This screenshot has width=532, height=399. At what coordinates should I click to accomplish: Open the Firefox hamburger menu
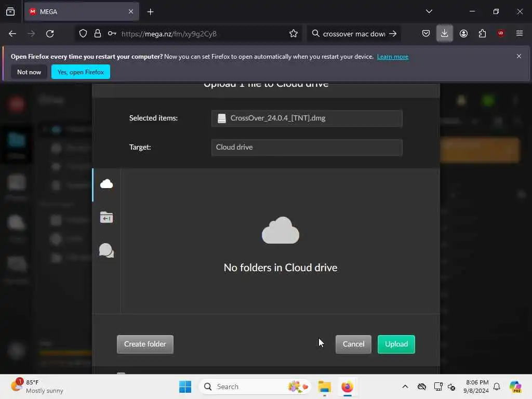[520, 33]
